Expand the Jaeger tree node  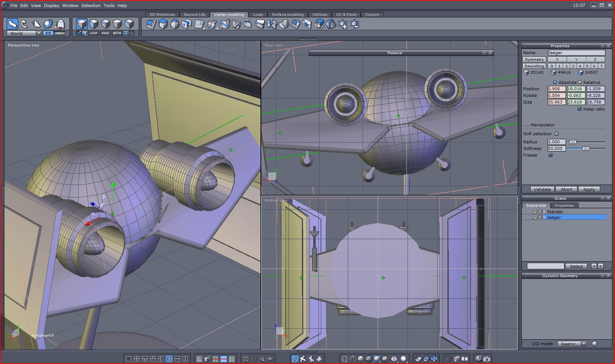[544, 217]
